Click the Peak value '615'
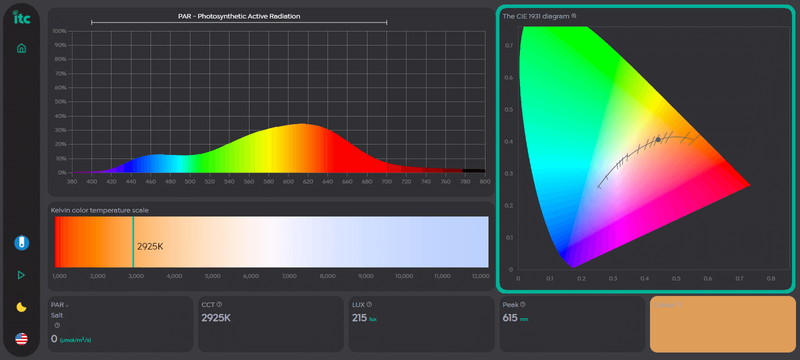Screen dimensions: 800x360 tap(510, 318)
